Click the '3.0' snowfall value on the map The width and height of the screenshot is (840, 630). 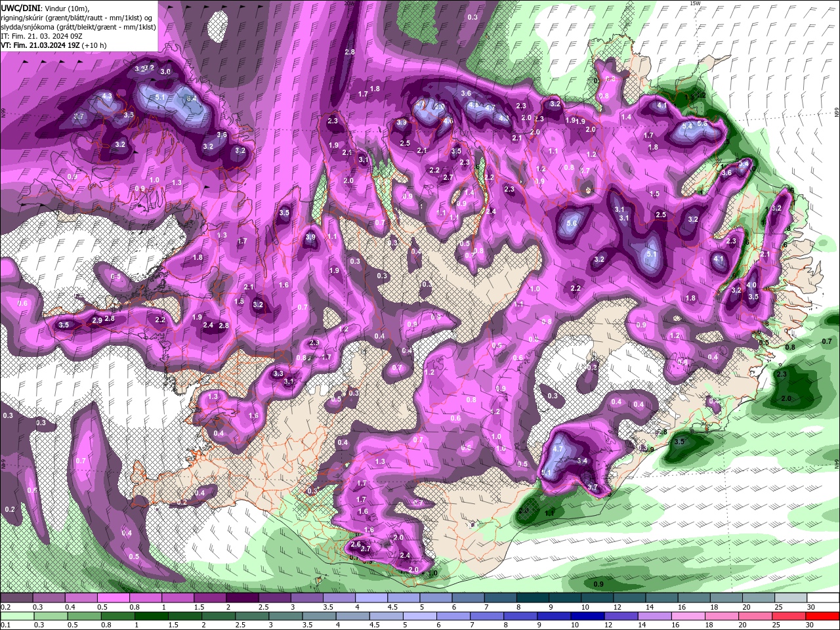[x=165, y=72]
